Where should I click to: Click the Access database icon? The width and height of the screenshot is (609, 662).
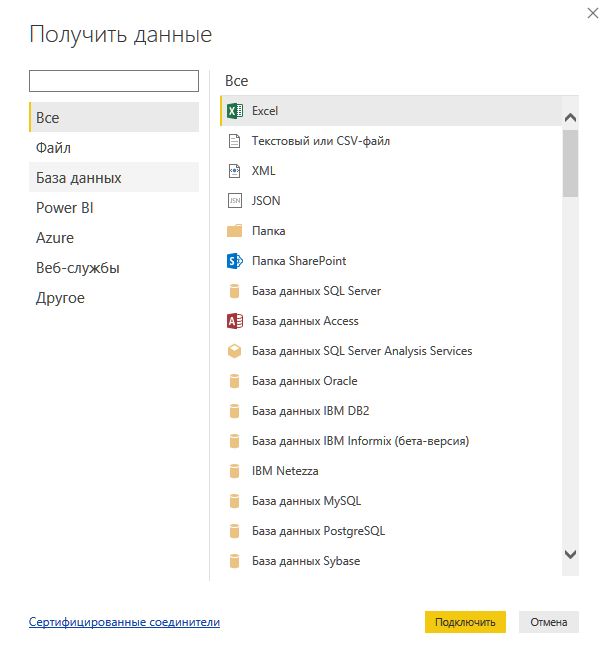click(234, 321)
